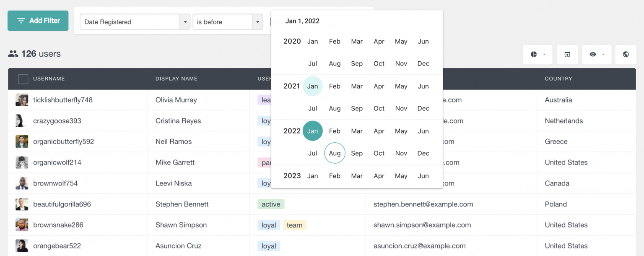
Task: Open Stephen Bennett's email link
Action: coord(423,204)
